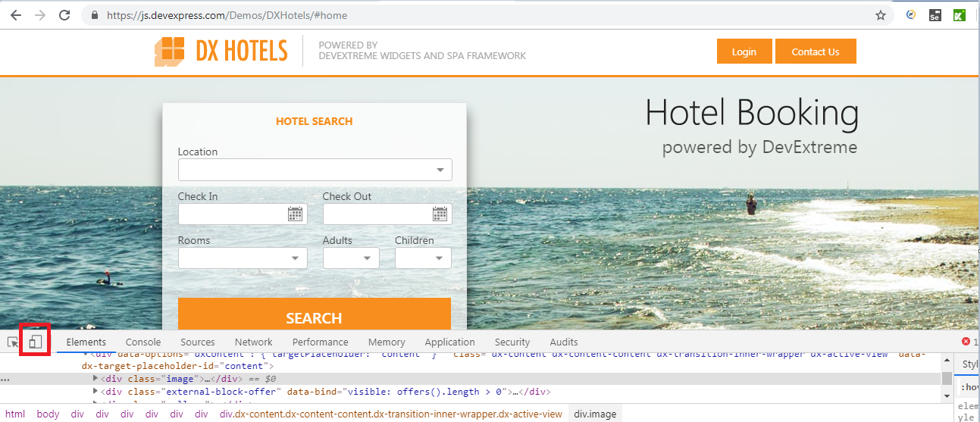
Task: Switch to the Network tab
Action: coord(253,342)
